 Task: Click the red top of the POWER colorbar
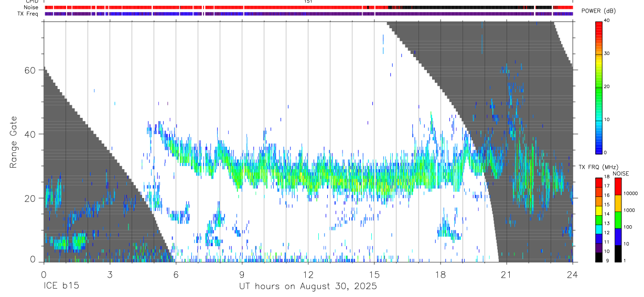(599, 26)
